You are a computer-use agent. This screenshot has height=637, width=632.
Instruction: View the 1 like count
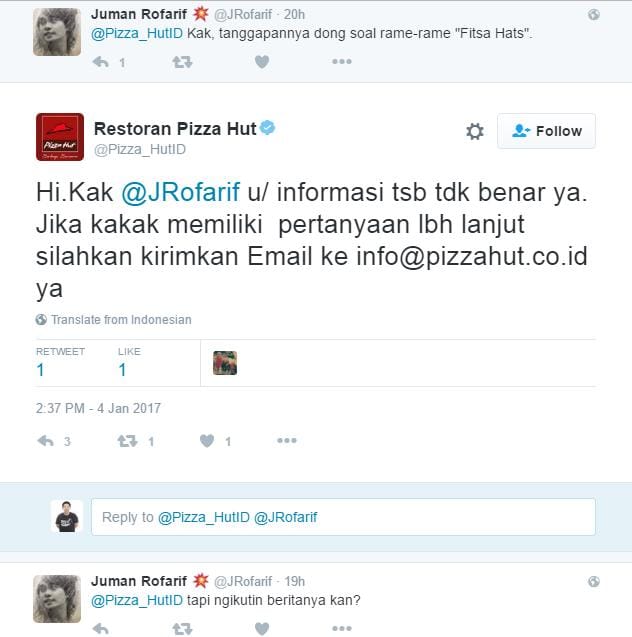[x=122, y=370]
